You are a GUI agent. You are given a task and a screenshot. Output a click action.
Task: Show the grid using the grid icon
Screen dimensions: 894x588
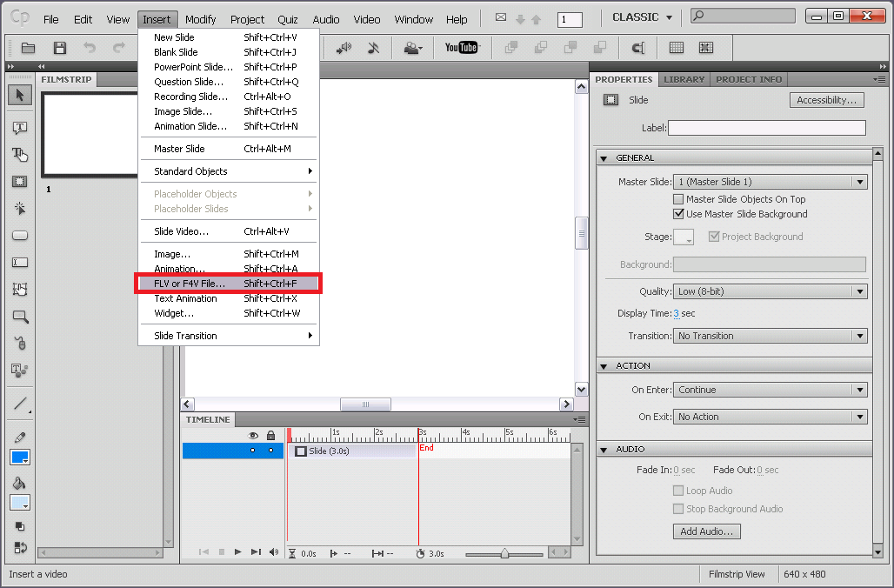pyautogui.click(x=677, y=48)
